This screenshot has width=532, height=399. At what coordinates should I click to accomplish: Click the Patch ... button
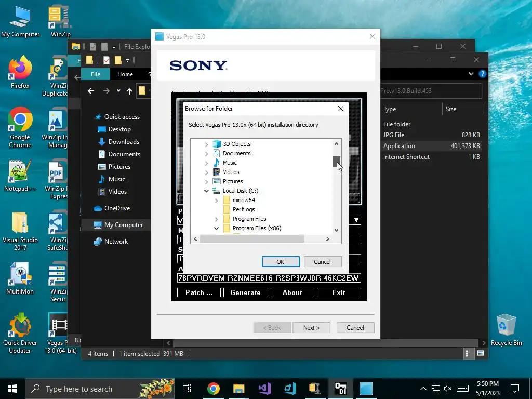click(x=199, y=292)
